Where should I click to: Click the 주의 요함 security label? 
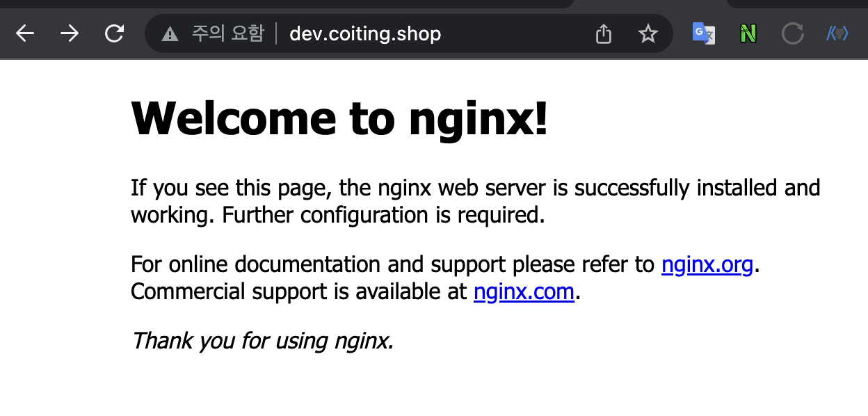click(228, 33)
